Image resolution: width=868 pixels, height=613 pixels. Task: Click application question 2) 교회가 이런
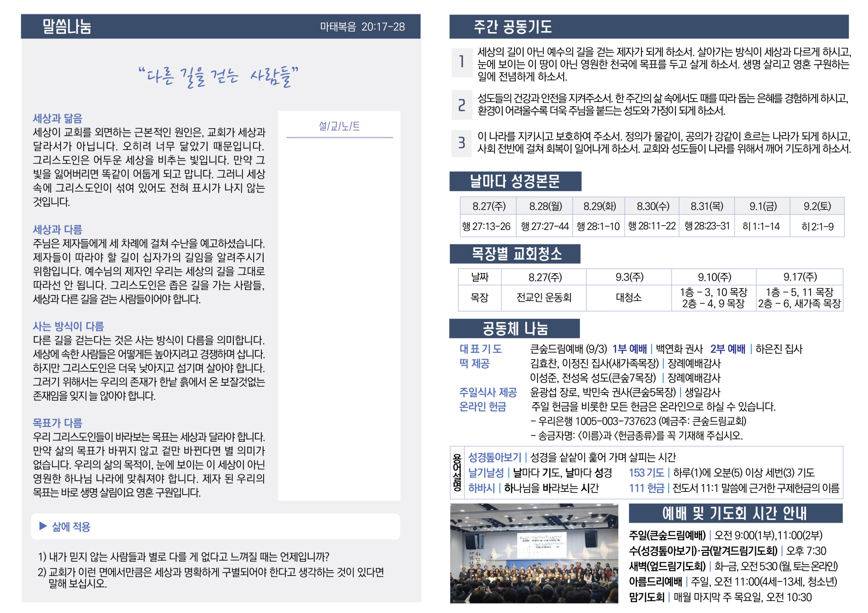211,578
